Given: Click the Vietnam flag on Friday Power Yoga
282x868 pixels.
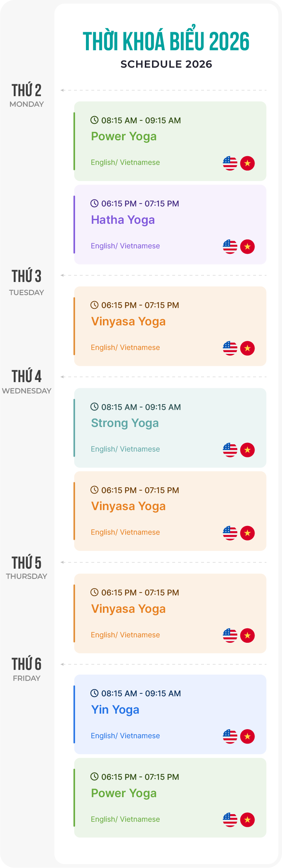Looking at the screenshot, I should point(247,820).
